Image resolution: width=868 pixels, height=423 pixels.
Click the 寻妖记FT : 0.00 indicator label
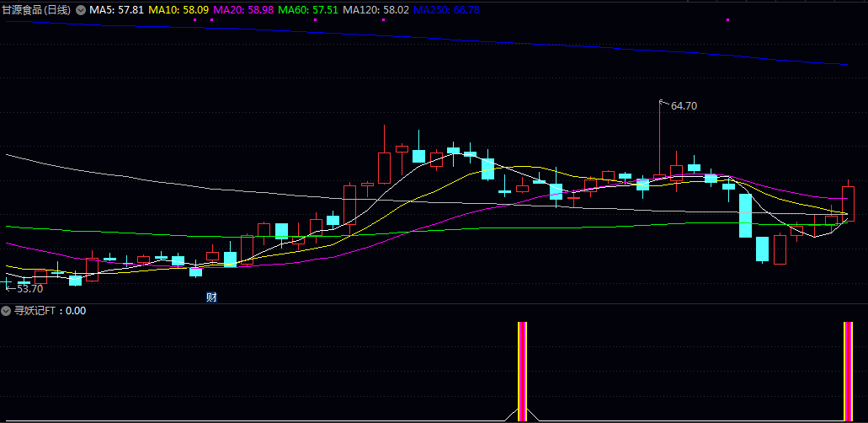point(50,311)
